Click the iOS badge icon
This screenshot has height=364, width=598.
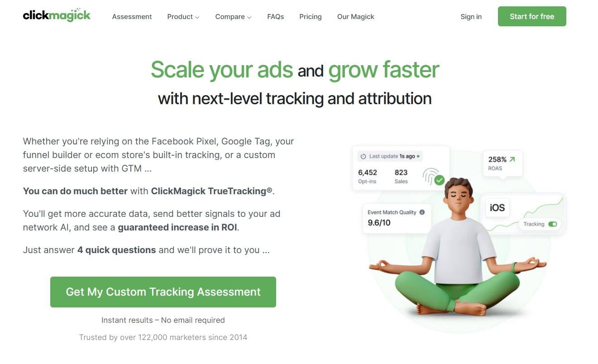click(497, 208)
